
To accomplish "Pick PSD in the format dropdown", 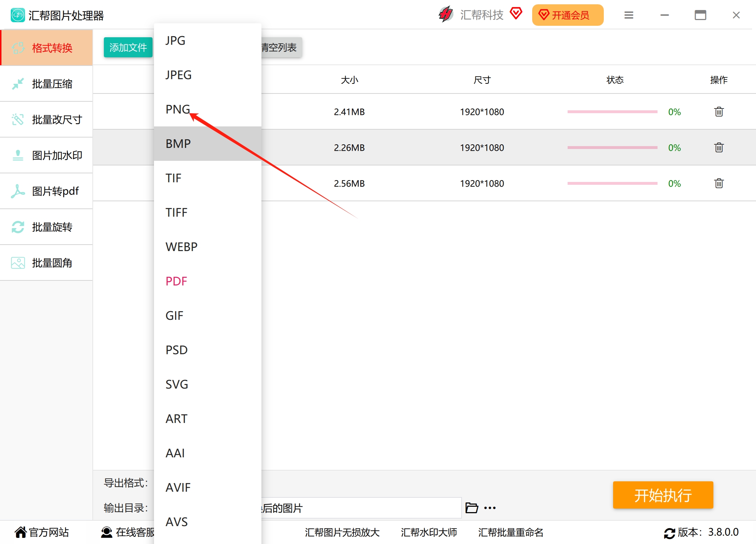I will point(208,350).
